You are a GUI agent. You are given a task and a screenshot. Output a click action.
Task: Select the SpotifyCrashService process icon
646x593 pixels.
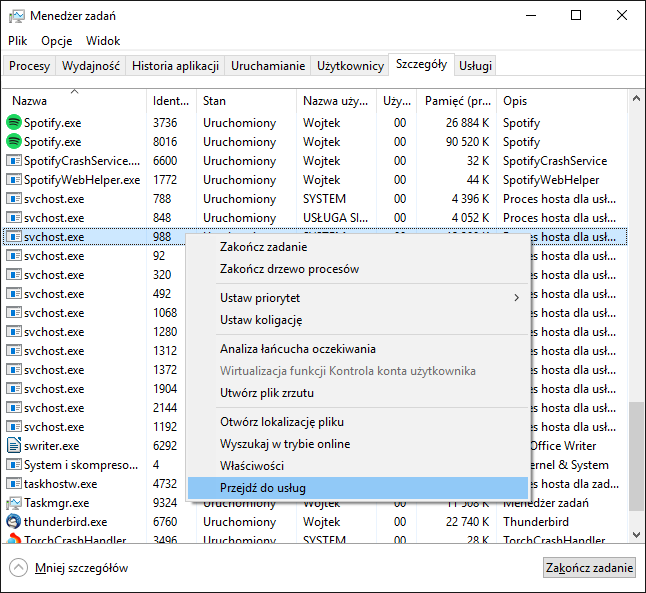tap(14, 161)
